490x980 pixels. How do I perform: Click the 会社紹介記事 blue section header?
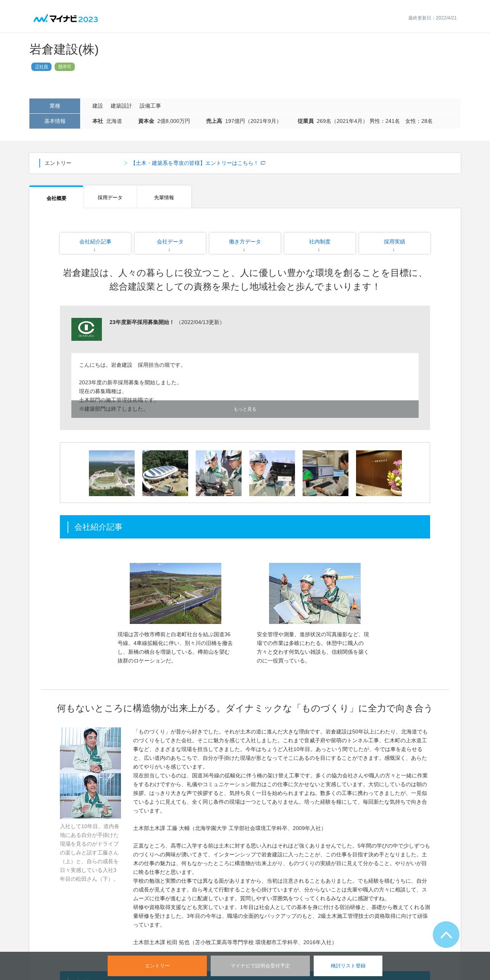click(x=245, y=527)
